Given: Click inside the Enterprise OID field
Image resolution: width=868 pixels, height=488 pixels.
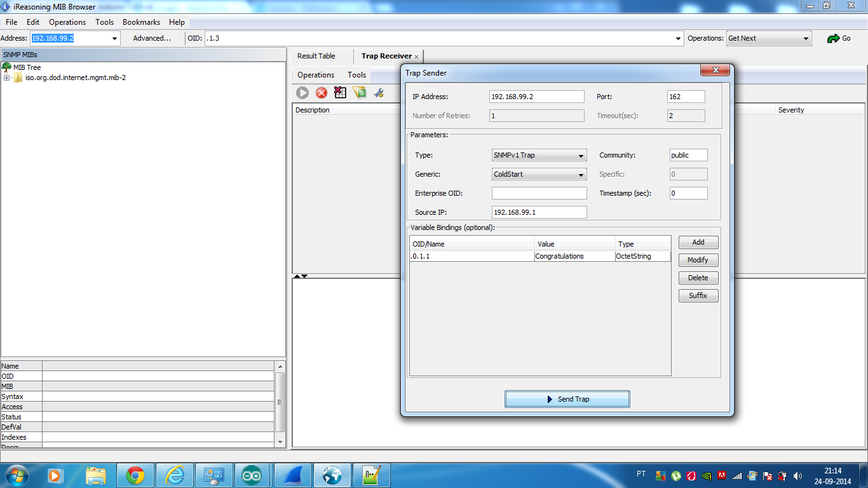Looking at the screenshot, I should pyautogui.click(x=538, y=193).
